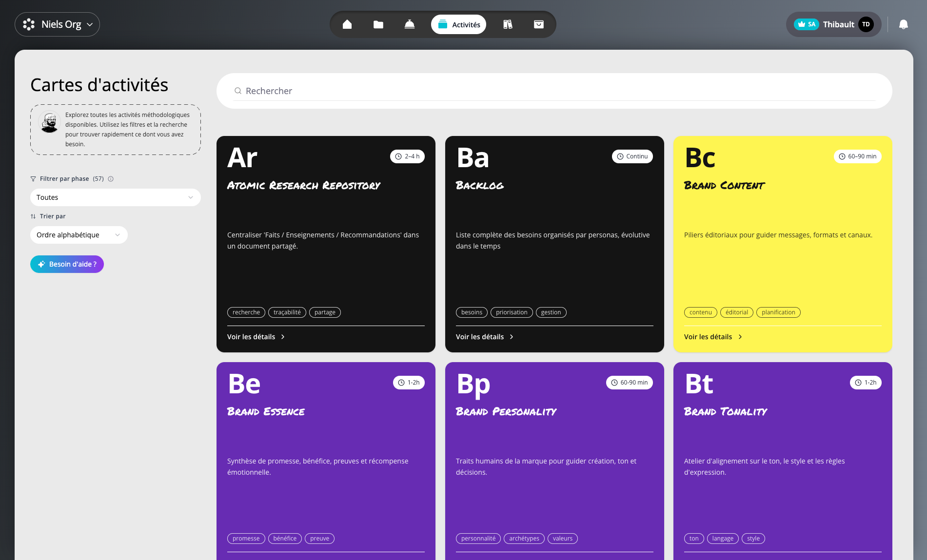Click the SA crown badge
The image size is (927, 560).
point(806,24)
